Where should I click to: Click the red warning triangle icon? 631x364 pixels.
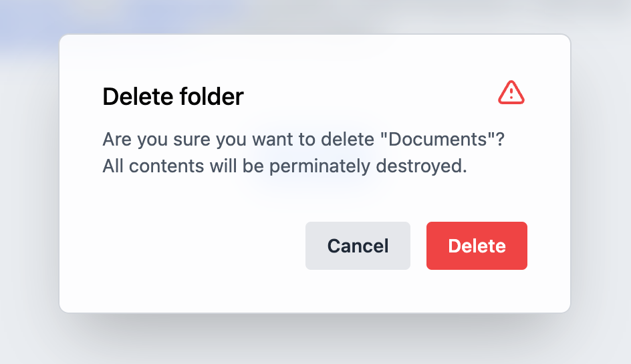(x=511, y=93)
